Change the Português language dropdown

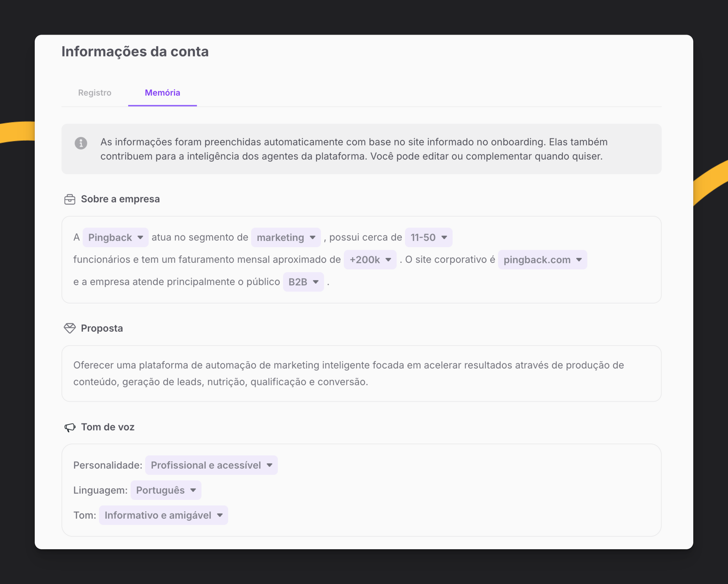(166, 490)
